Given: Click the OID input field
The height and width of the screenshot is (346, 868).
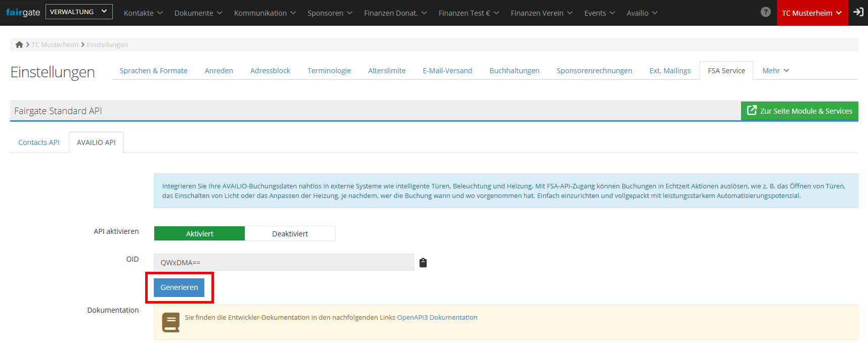Looking at the screenshot, I should tap(284, 262).
